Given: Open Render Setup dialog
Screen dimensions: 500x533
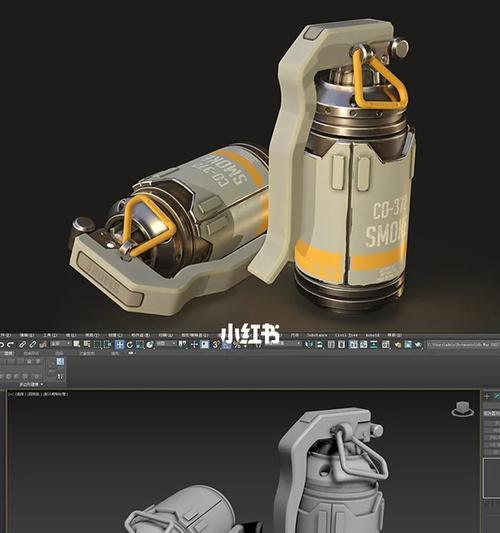Looking at the screenshot, I should [397, 344].
